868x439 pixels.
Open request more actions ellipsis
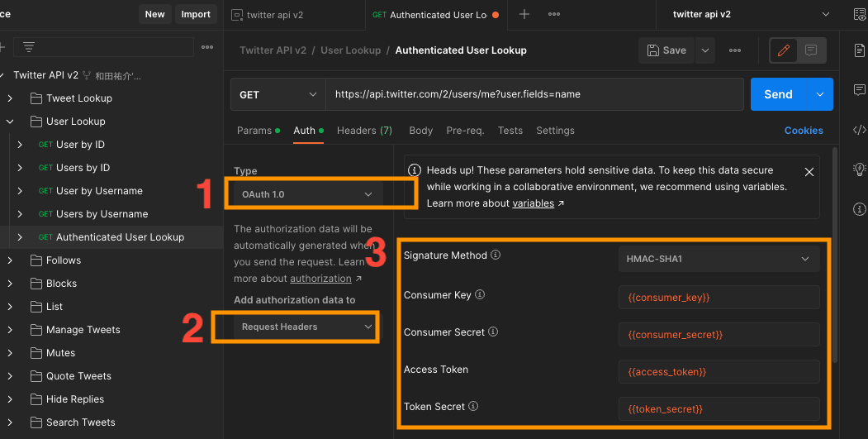pos(735,50)
